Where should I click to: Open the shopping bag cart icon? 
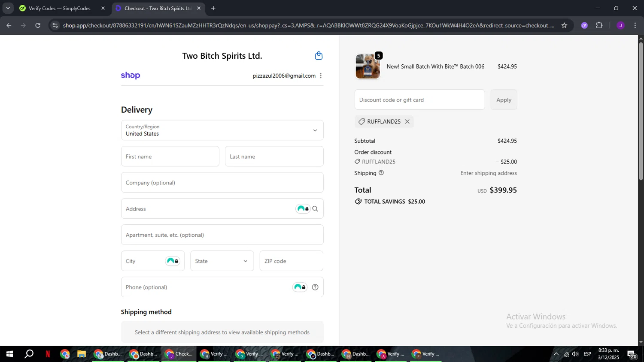click(319, 56)
